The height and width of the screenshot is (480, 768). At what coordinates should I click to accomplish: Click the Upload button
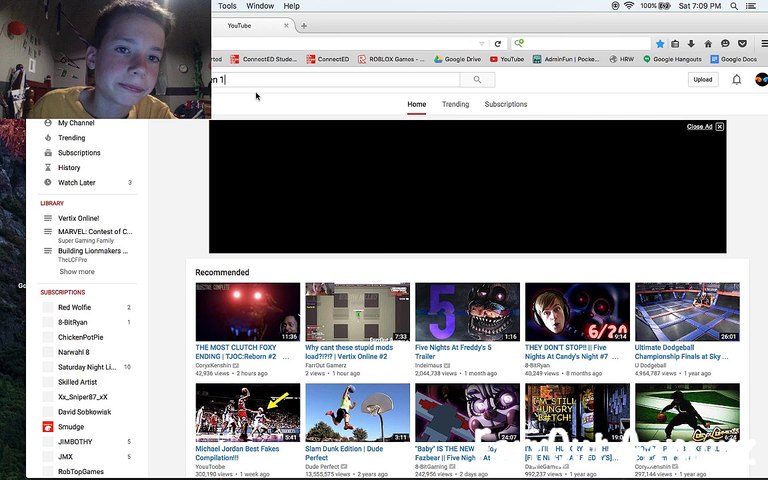pos(703,79)
